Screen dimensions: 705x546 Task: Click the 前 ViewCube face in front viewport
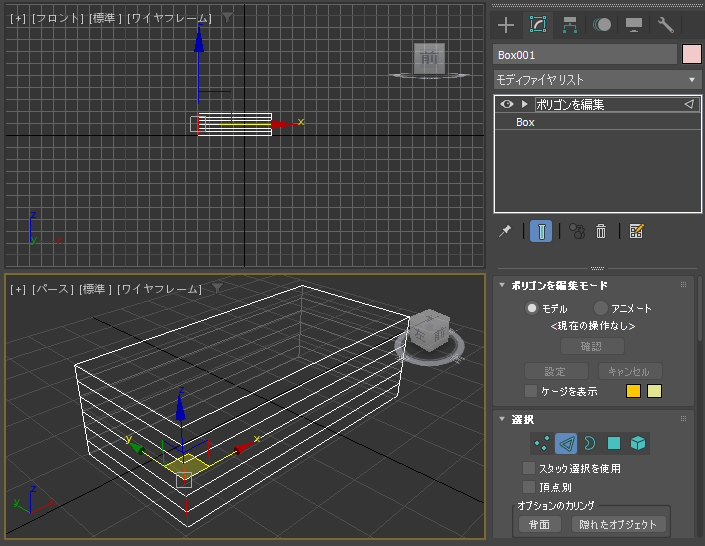(x=429, y=58)
